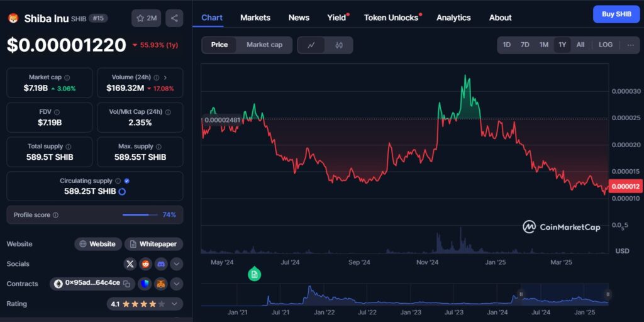Open the Analytics tab
Image resolution: width=644 pixels, height=322 pixels.
[x=453, y=18]
